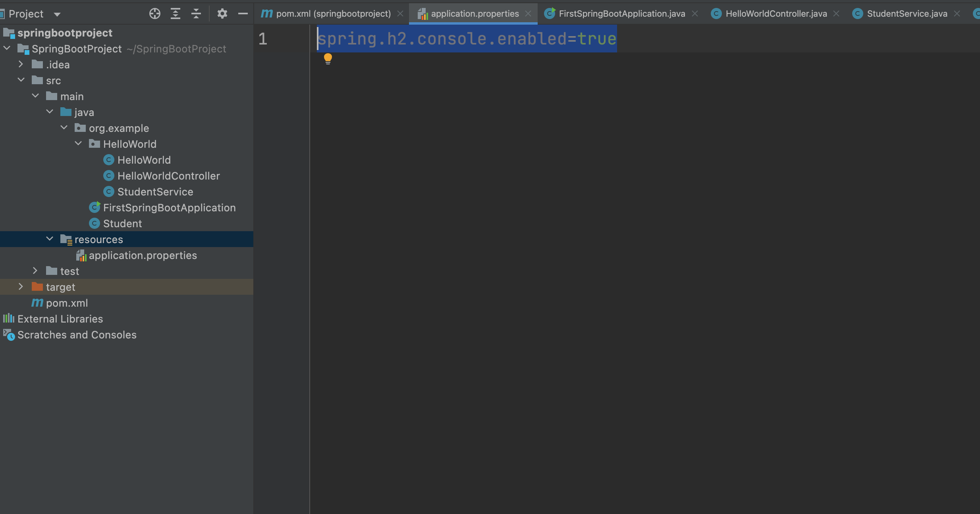Collapse the HelloWorld package
This screenshot has height=514, width=980.
pos(78,144)
